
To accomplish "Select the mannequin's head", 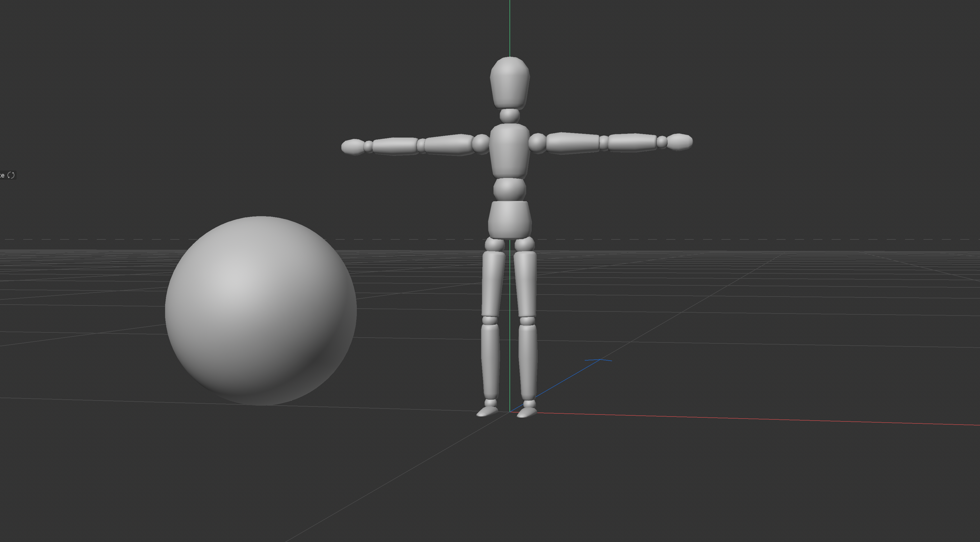I will click(x=510, y=82).
